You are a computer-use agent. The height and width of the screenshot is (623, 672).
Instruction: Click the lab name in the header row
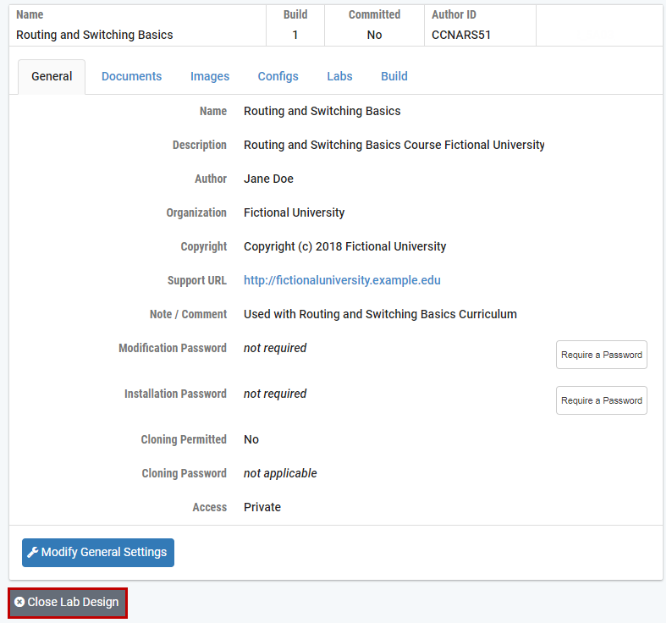[95, 35]
